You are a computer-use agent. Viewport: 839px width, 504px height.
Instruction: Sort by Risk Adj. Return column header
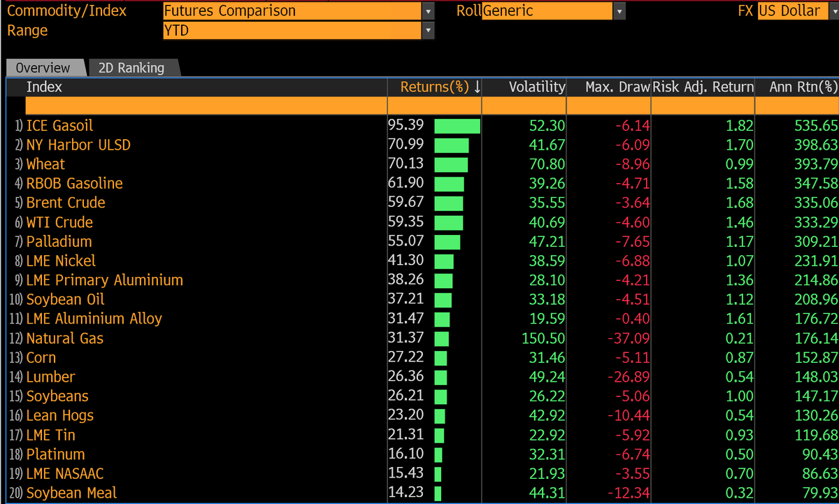click(703, 87)
